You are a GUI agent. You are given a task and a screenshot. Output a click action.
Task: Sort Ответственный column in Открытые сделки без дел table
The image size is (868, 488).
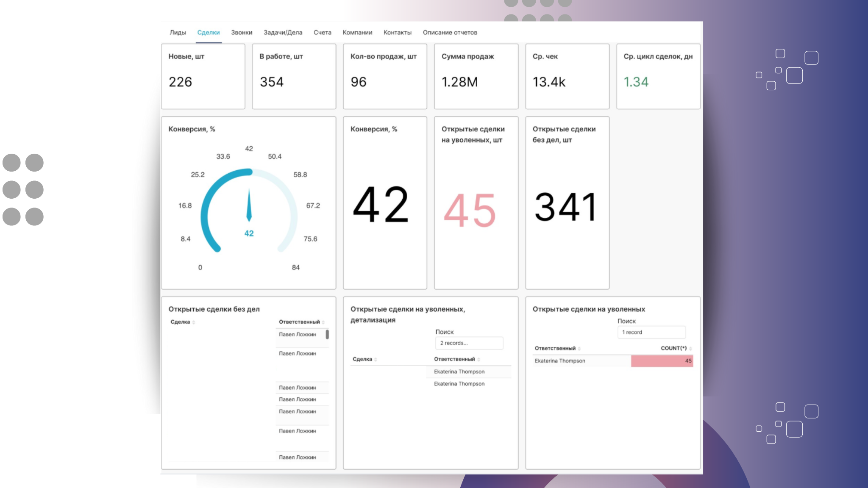point(301,322)
